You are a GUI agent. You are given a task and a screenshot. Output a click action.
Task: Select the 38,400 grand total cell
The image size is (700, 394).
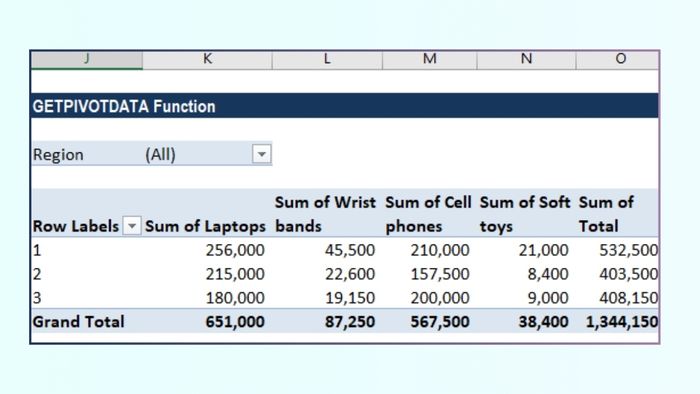pos(526,321)
